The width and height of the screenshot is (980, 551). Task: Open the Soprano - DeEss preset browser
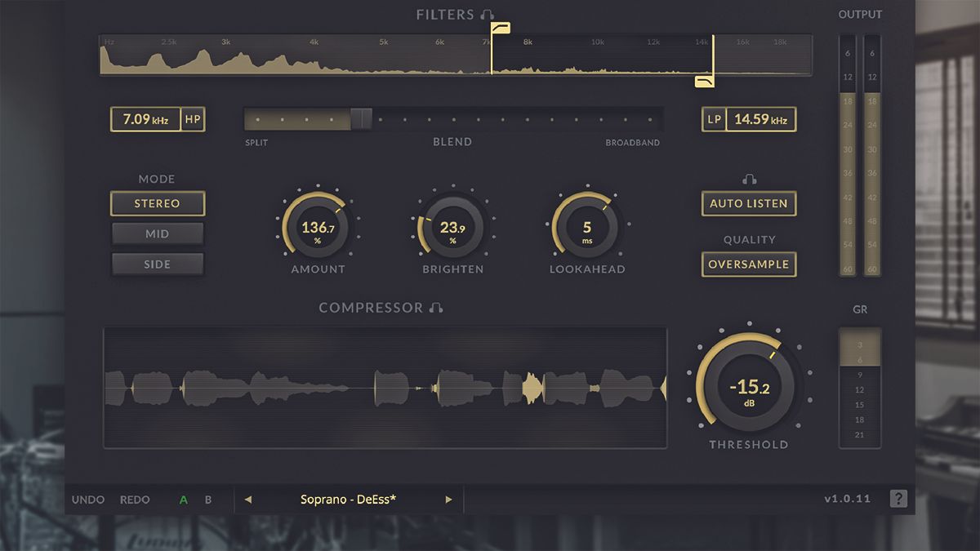(348, 500)
